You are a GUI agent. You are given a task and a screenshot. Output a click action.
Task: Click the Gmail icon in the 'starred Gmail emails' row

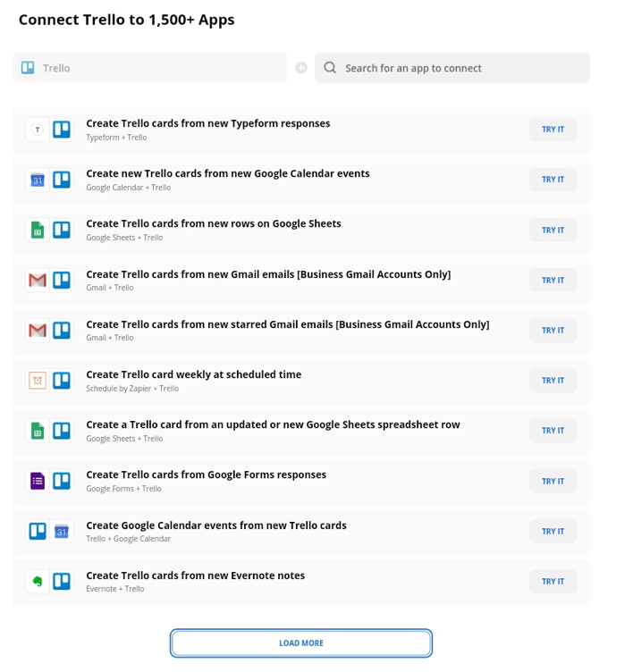tap(38, 331)
